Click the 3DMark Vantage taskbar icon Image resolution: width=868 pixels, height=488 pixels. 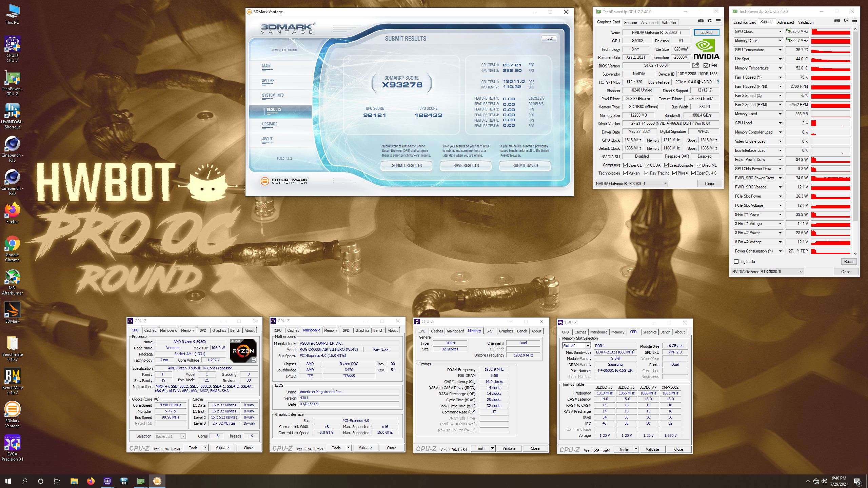[157, 481]
